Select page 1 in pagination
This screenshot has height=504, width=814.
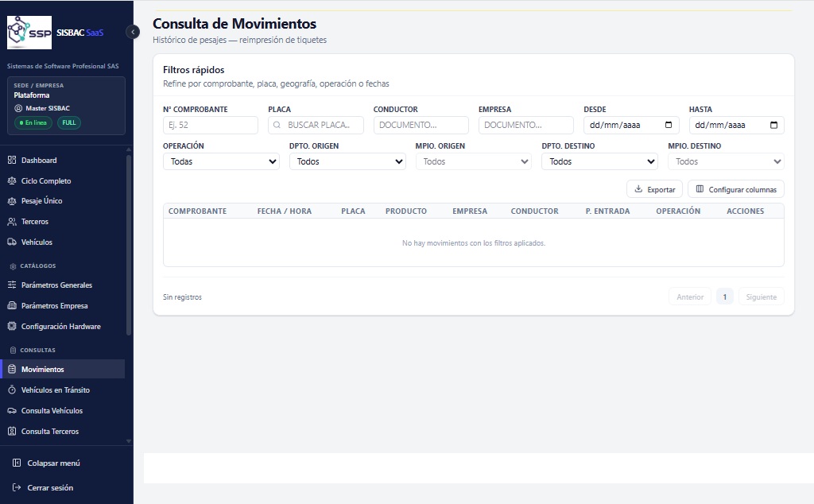click(x=725, y=297)
